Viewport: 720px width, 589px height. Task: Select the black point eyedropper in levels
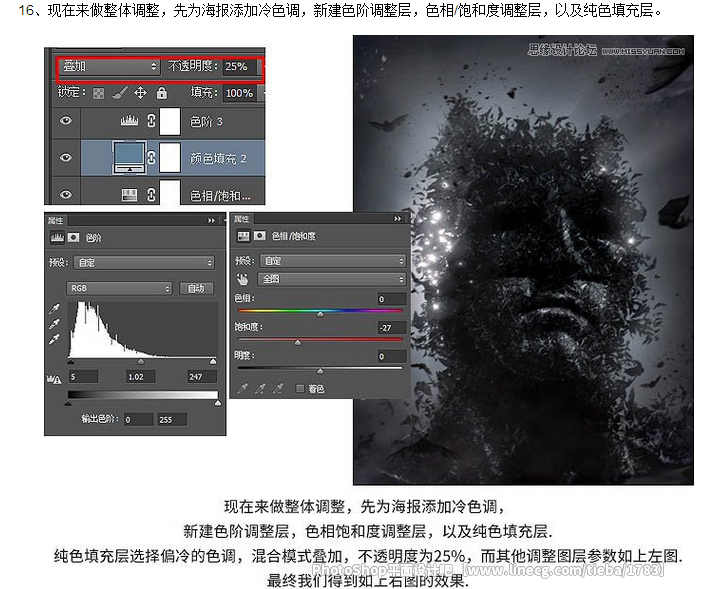pyautogui.click(x=54, y=309)
